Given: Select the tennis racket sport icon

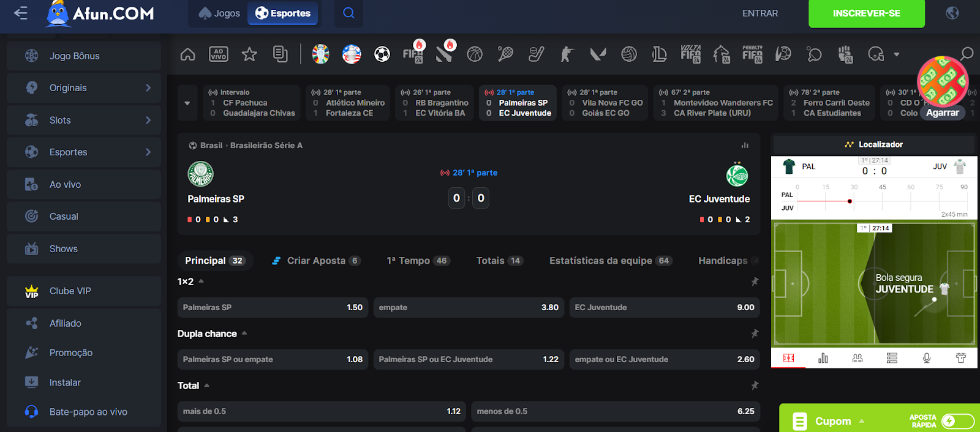Looking at the screenshot, I should coord(505,54).
